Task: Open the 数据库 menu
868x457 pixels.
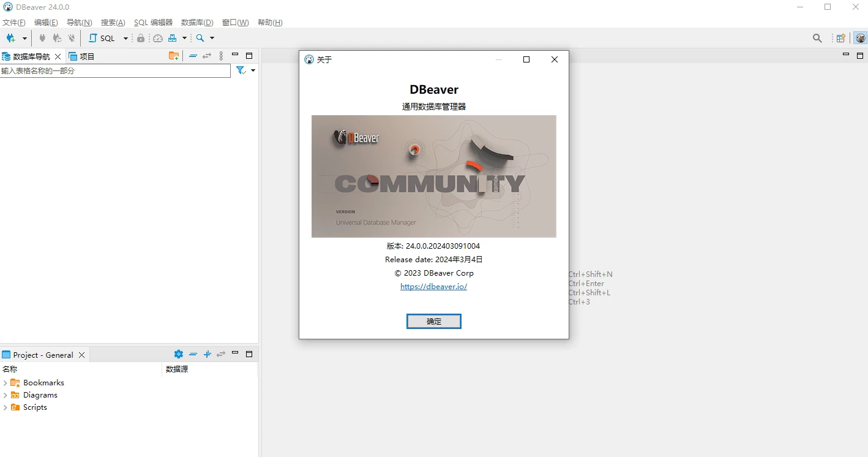Action: click(196, 22)
